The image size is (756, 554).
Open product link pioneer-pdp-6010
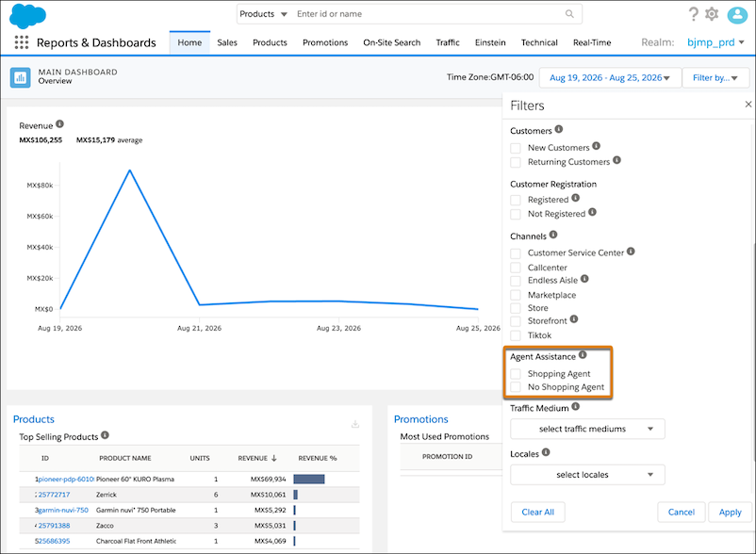[x=66, y=480]
